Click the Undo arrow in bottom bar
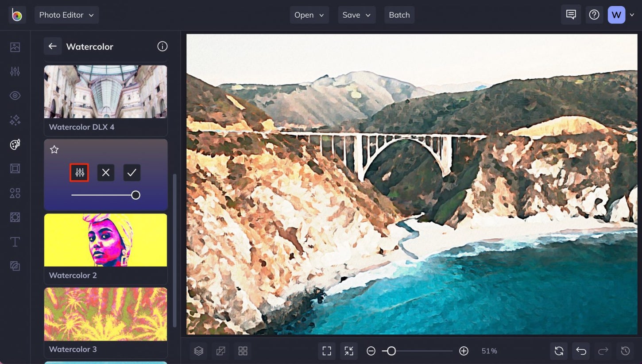The width and height of the screenshot is (642, 364). [581, 351]
